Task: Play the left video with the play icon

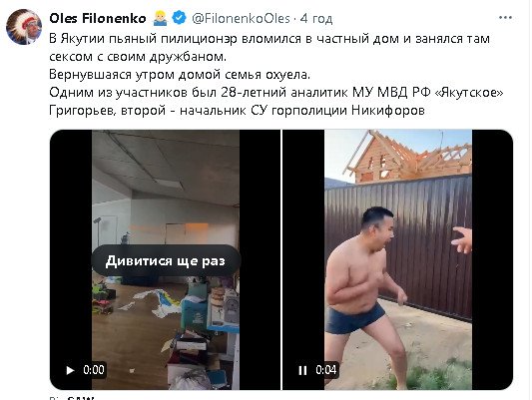Action: tap(70, 370)
